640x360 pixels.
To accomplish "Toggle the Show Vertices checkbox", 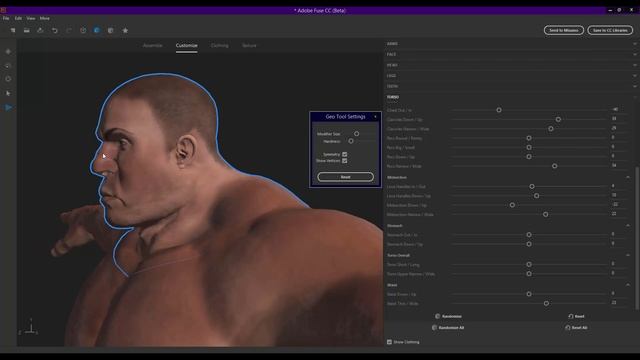I will 344,161.
